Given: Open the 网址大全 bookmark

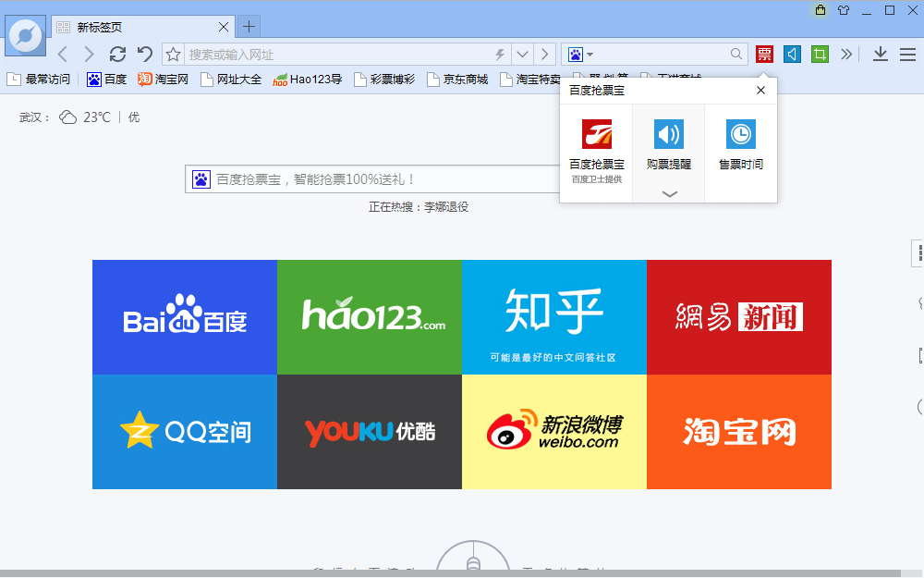Looking at the screenshot, I should [231, 79].
